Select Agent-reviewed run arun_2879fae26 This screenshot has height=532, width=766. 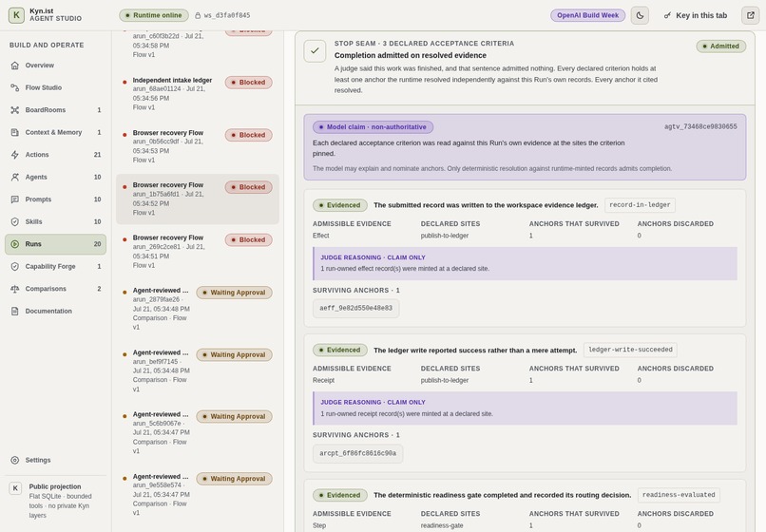(x=198, y=309)
